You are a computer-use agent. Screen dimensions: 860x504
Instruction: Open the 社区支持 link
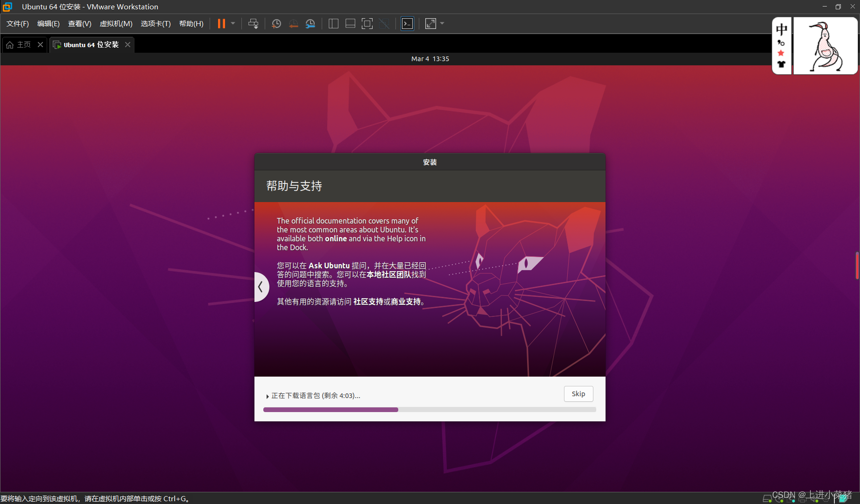pos(368,301)
